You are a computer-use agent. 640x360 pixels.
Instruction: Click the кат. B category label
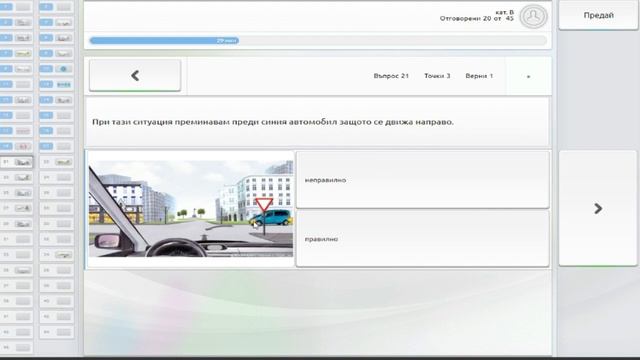tap(504, 13)
